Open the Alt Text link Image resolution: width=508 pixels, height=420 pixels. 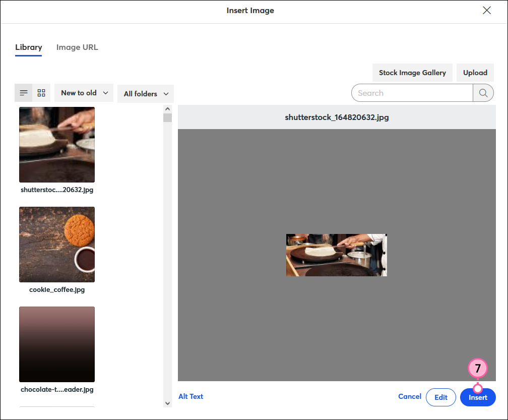[x=191, y=396]
